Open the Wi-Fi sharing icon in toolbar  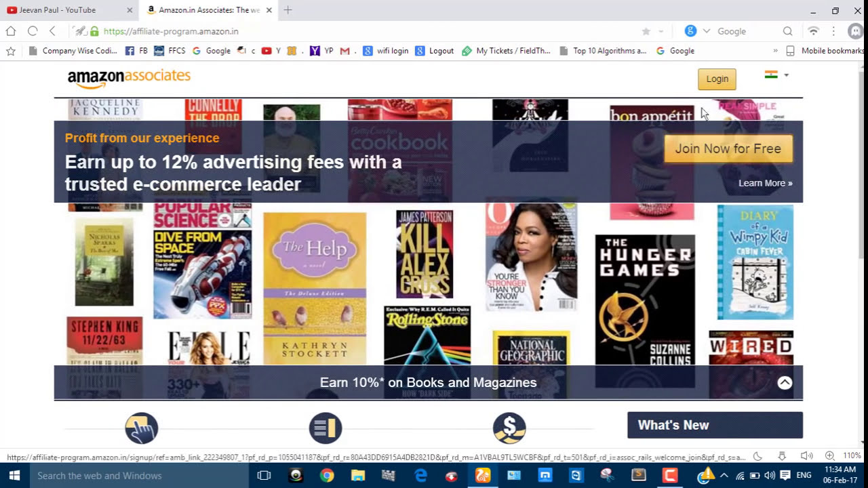813,31
